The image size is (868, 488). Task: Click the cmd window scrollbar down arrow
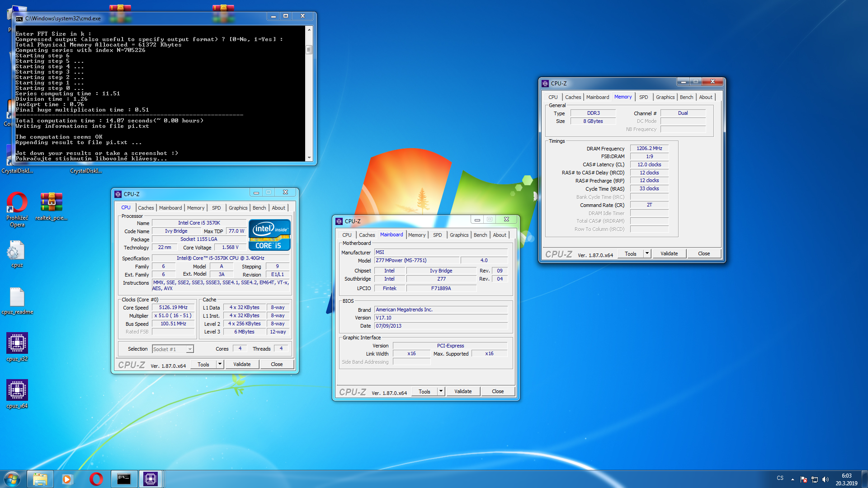(309, 158)
